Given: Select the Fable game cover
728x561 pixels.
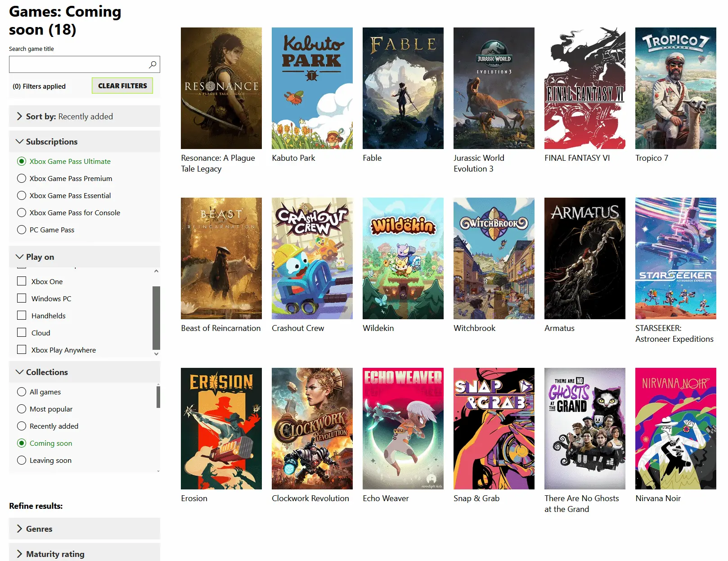Looking at the screenshot, I should coord(403,88).
